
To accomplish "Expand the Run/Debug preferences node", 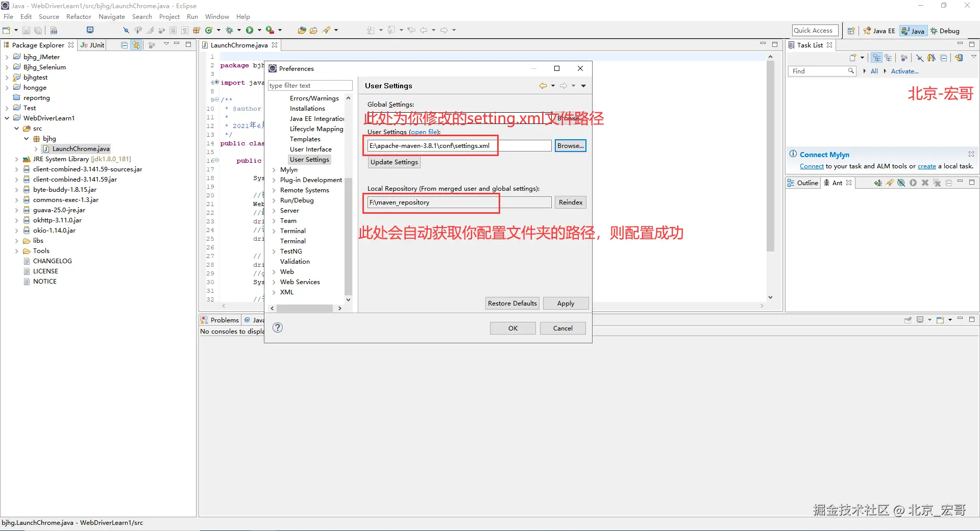I will tap(274, 200).
